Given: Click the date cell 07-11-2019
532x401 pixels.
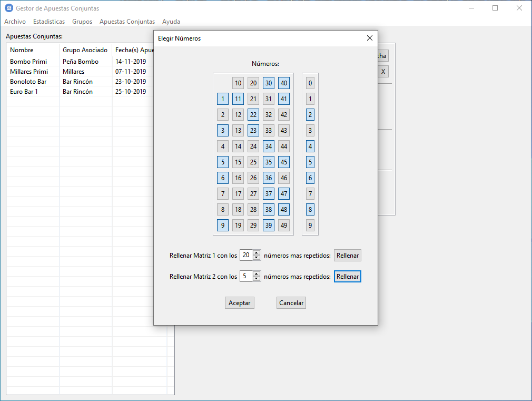Looking at the screenshot, I should tap(133, 71).
